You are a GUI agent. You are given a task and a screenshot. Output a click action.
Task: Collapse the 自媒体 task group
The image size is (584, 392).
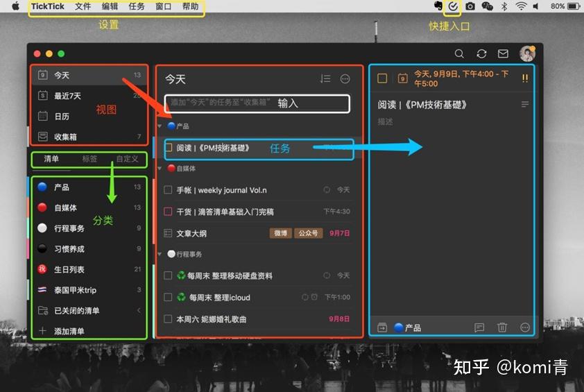pyautogui.click(x=160, y=169)
